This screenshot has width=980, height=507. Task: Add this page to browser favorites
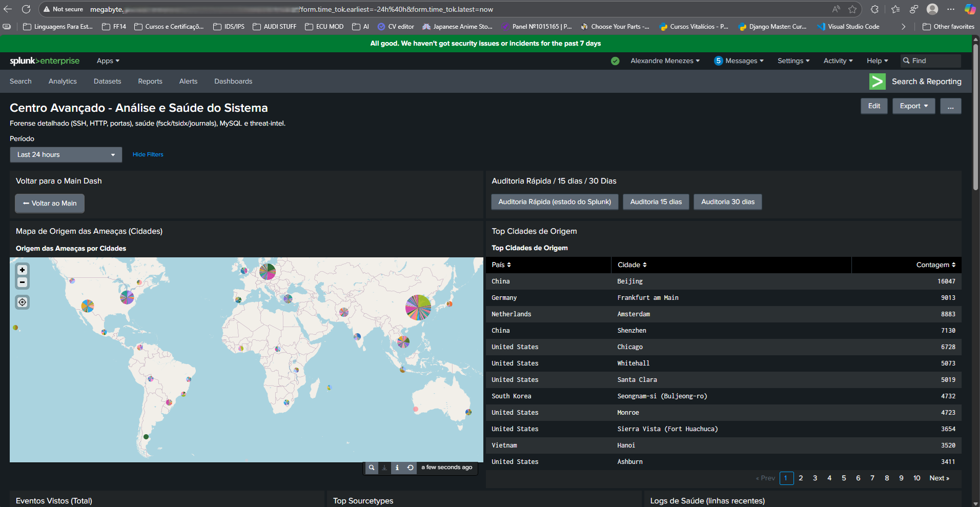tap(852, 9)
